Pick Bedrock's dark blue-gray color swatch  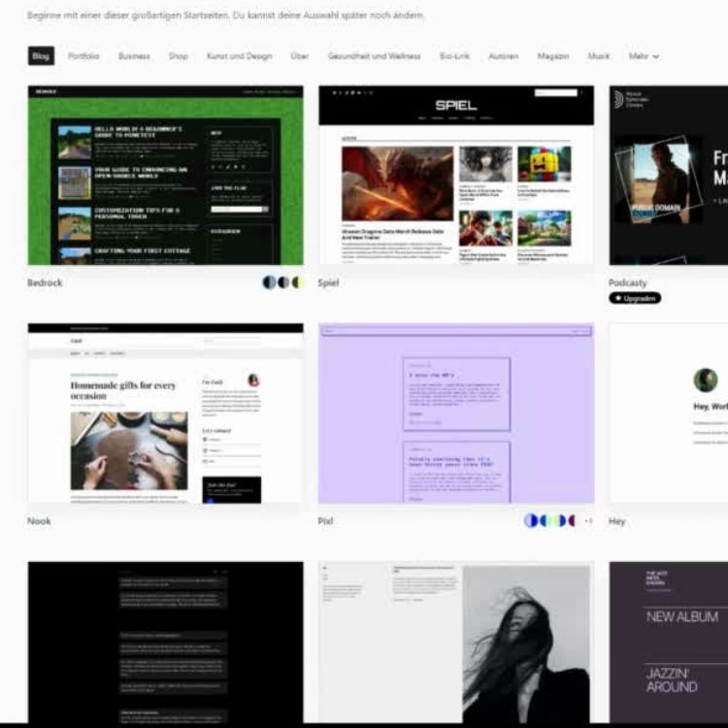point(269,282)
